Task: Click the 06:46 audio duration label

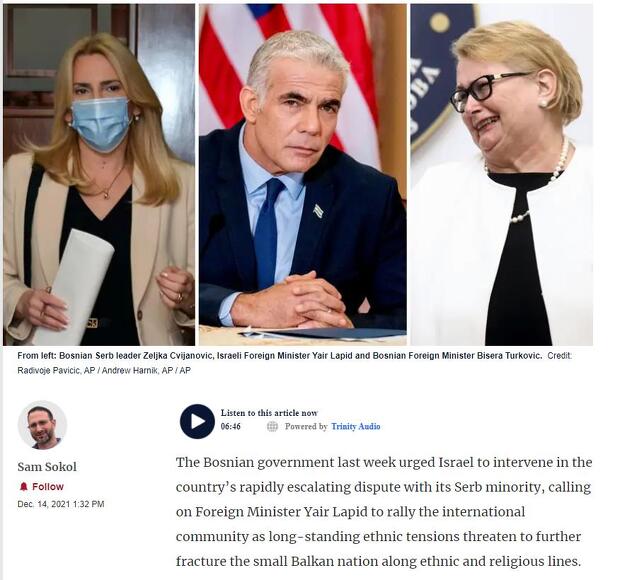Action: coord(231,426)
